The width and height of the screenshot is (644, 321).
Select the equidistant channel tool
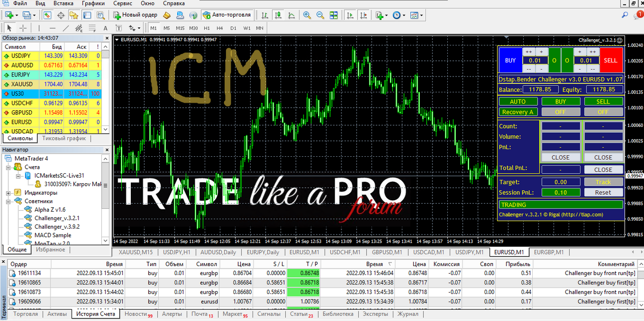click(x=79, y=28)
